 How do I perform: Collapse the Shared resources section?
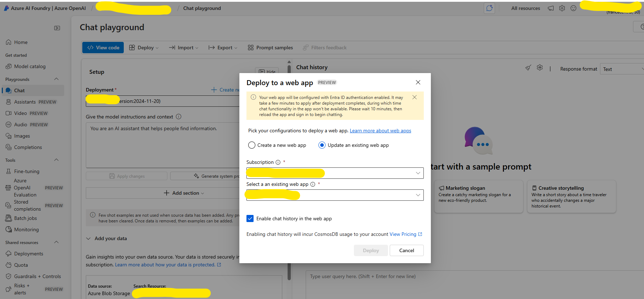click(x=56, y=242)
